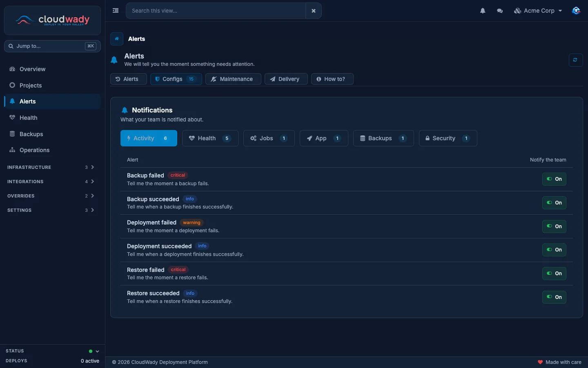Open Operations in the sidebar

pyautogui.click(x=52, y=150)
